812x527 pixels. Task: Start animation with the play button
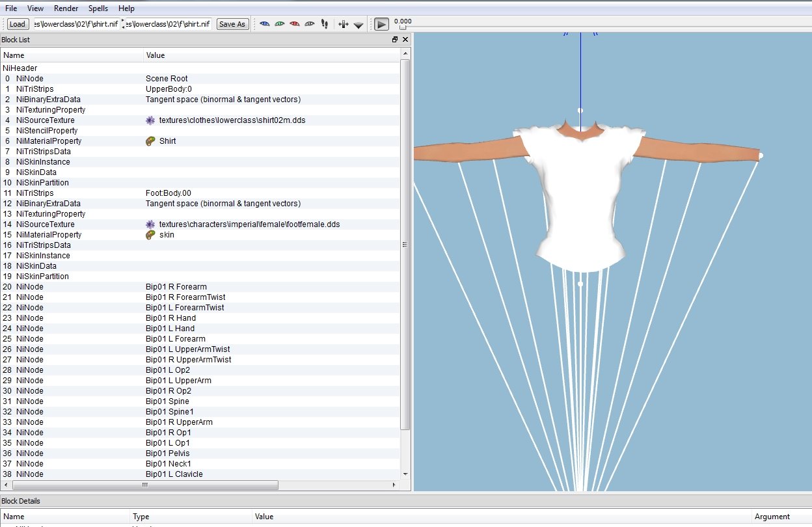381,24
